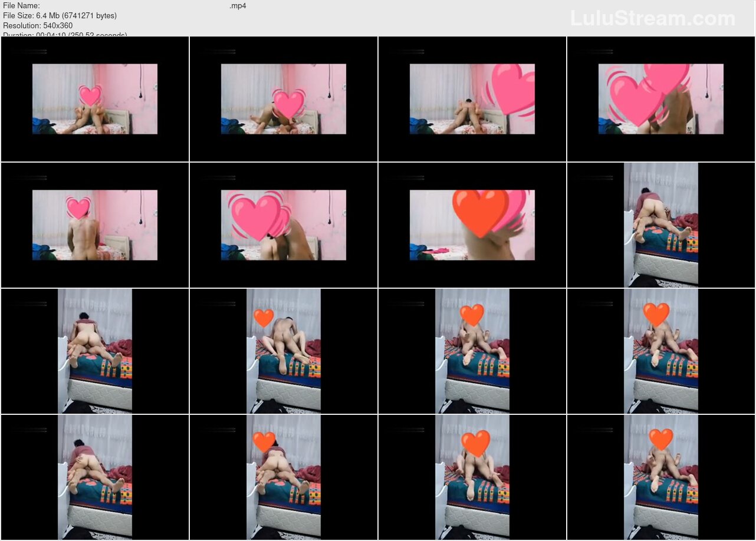Open landscape thumbnail with big pink heart left
The width and height of the screenshot is (756, 541).
pos(284,225)
